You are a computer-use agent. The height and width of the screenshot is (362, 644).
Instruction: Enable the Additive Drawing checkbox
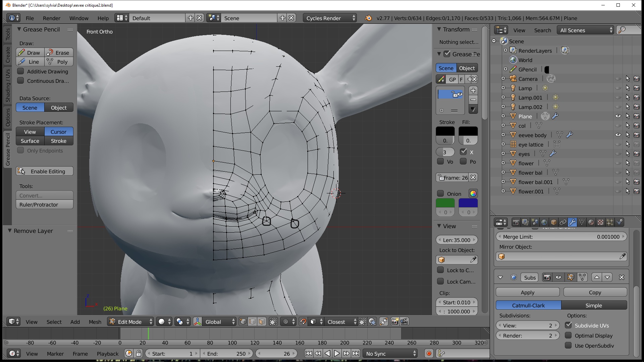tap(21, 71)
